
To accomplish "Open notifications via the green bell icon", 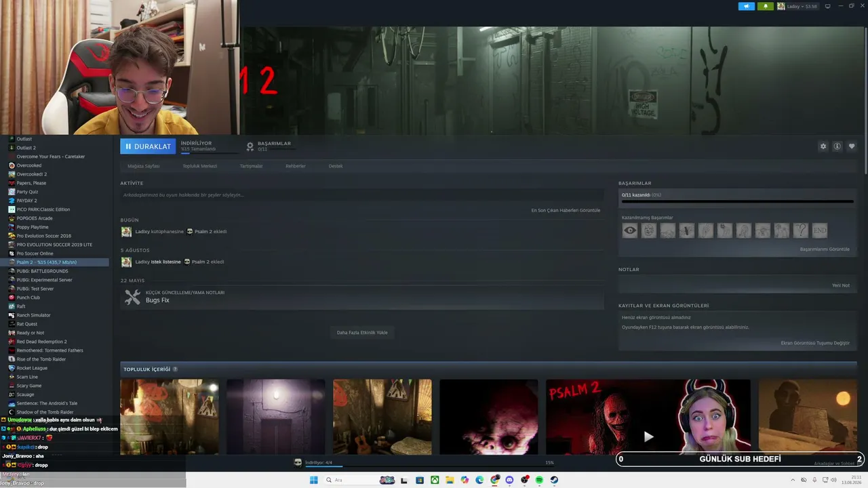I will click(x=766, y=6).
